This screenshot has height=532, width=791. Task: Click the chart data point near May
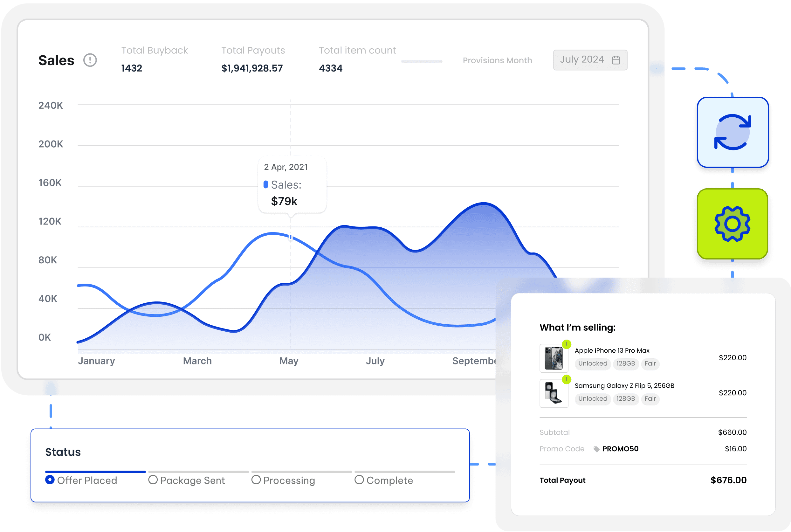point(291,237)
